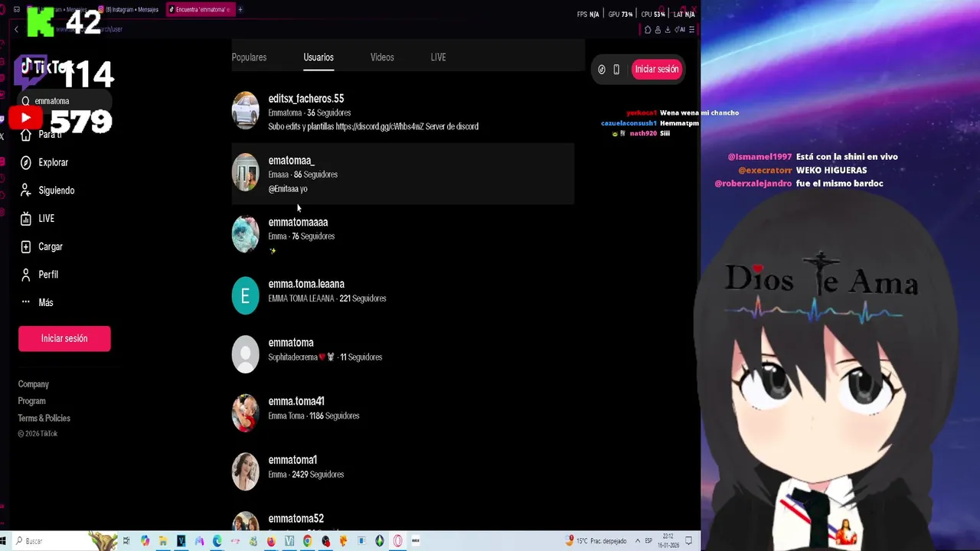
Task: Open the browser downloads icon in toolbar
Action: (668, 30)
